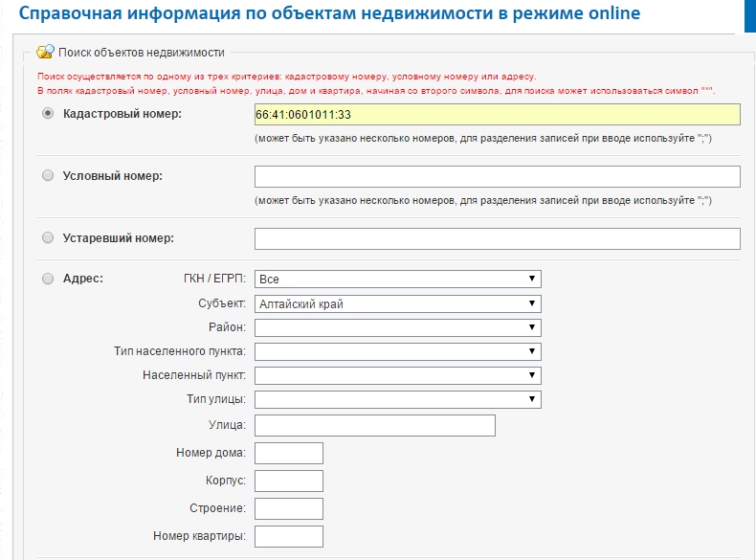Select the 'Адрес' radio button
The height and width of the screenshot is (560, 756).
(48, 279)
